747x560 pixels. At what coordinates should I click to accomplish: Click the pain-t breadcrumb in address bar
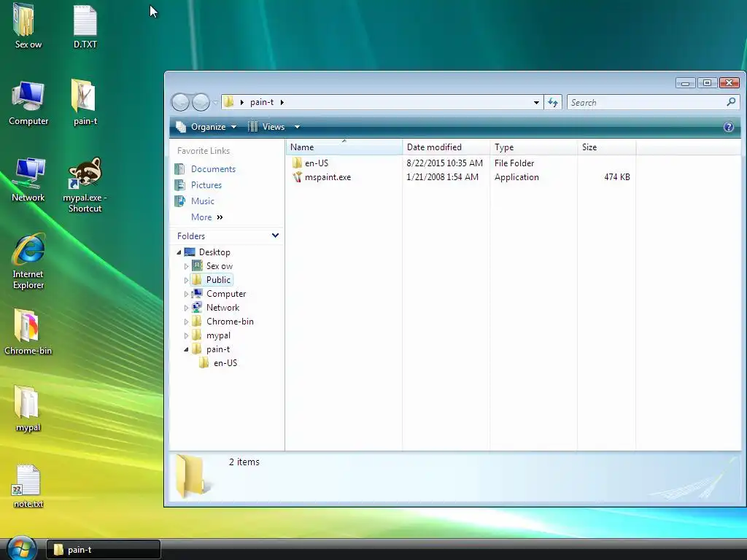click(262, 102)
